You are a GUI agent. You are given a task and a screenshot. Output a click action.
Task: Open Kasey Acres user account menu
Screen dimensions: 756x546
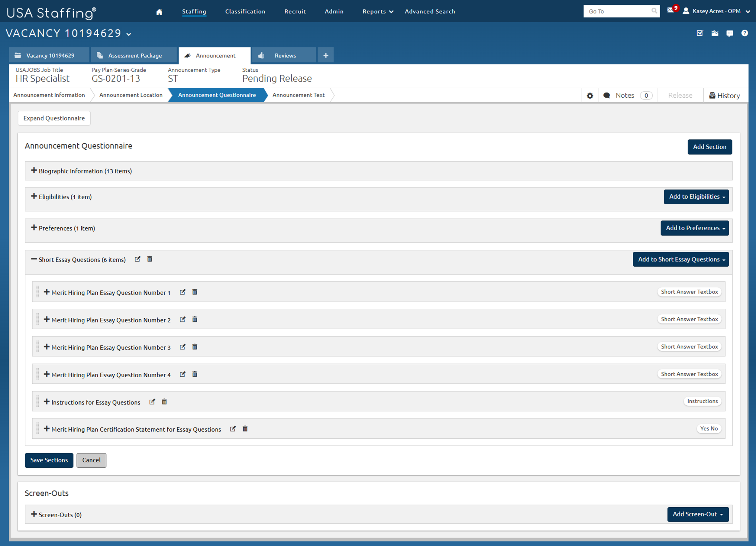coord(716,11)
